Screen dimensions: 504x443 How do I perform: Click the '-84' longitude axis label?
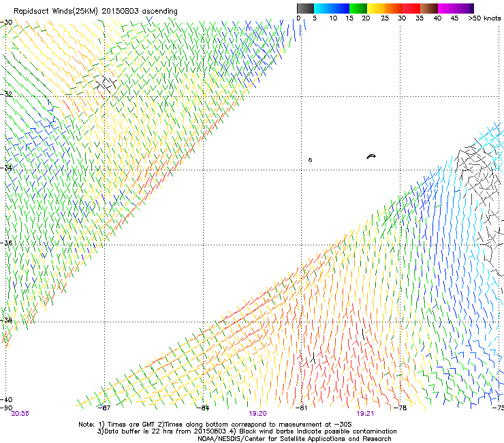(x=203, y=408)
